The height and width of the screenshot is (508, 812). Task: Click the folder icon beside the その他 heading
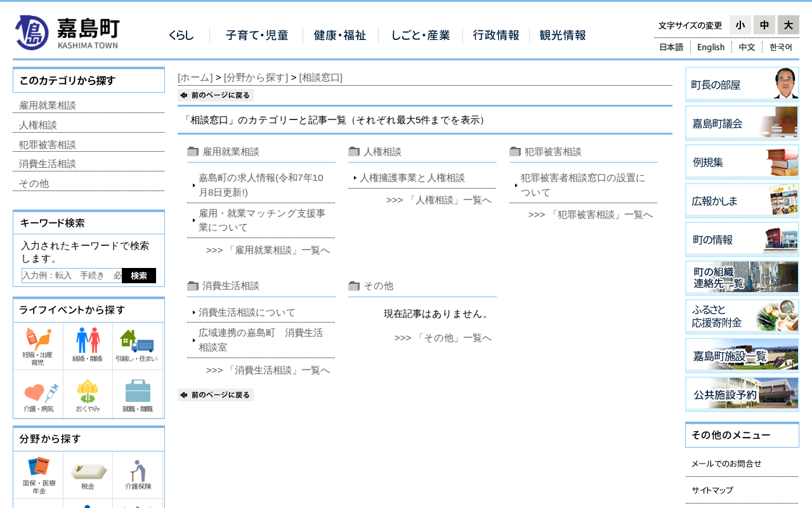click(x=354, y=286)
